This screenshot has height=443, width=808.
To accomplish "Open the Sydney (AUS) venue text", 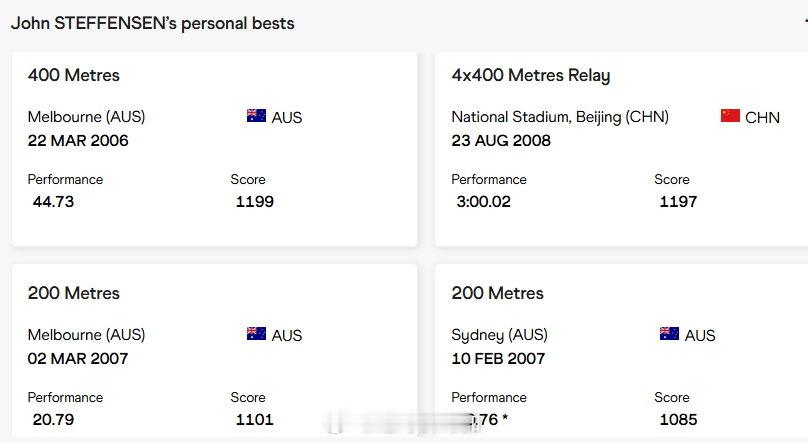I will [x=499, y=335].
